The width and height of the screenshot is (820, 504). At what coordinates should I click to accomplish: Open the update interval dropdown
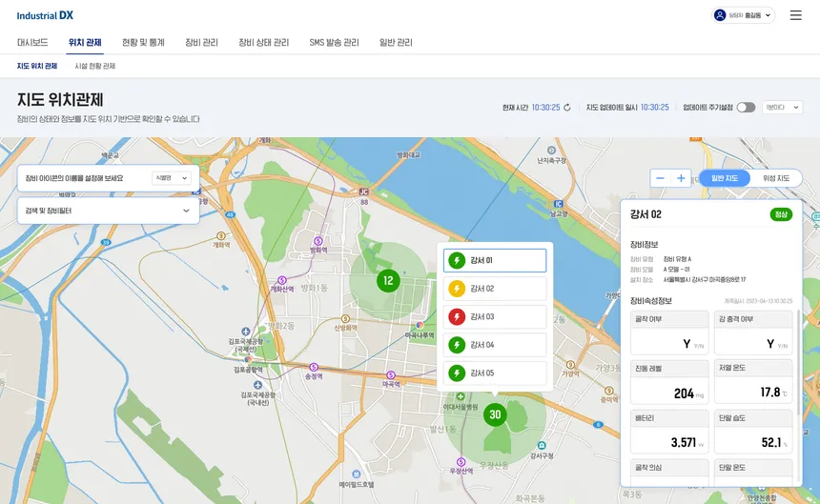click(x=783, y=107)
